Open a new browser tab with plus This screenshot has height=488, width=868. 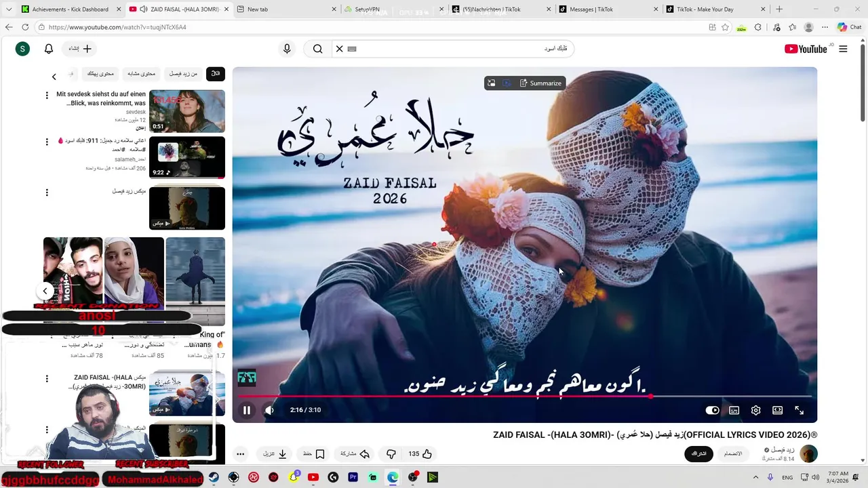pyautogui.click(x=779, y=9)
